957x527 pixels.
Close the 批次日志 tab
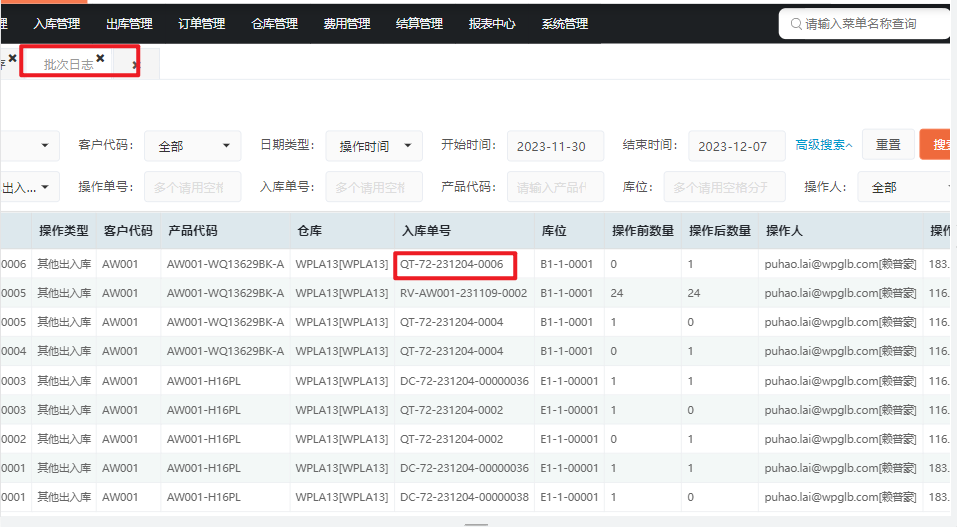(x=100, y=58)
